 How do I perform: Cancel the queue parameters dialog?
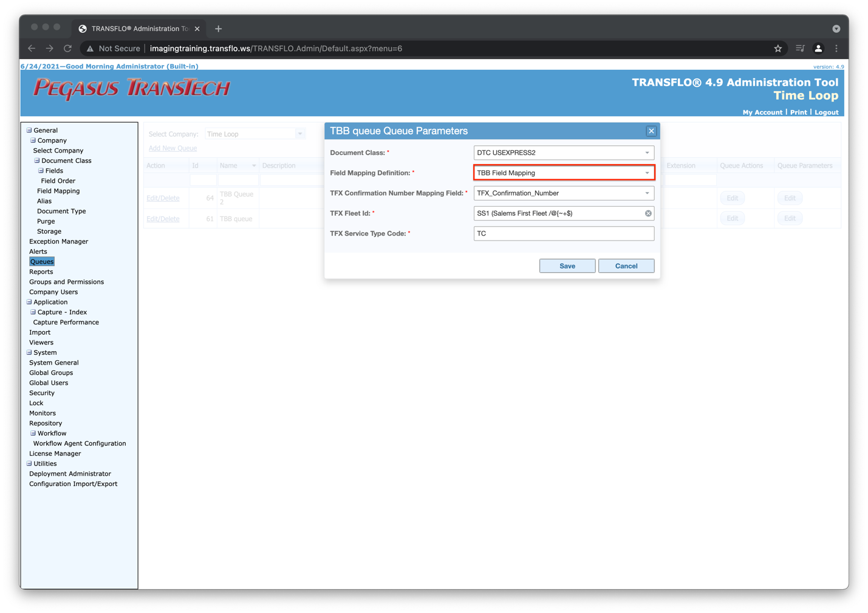tap(626, 266)
